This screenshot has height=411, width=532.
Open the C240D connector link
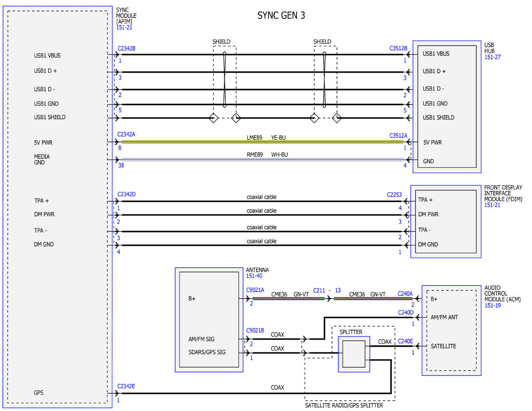405,313
